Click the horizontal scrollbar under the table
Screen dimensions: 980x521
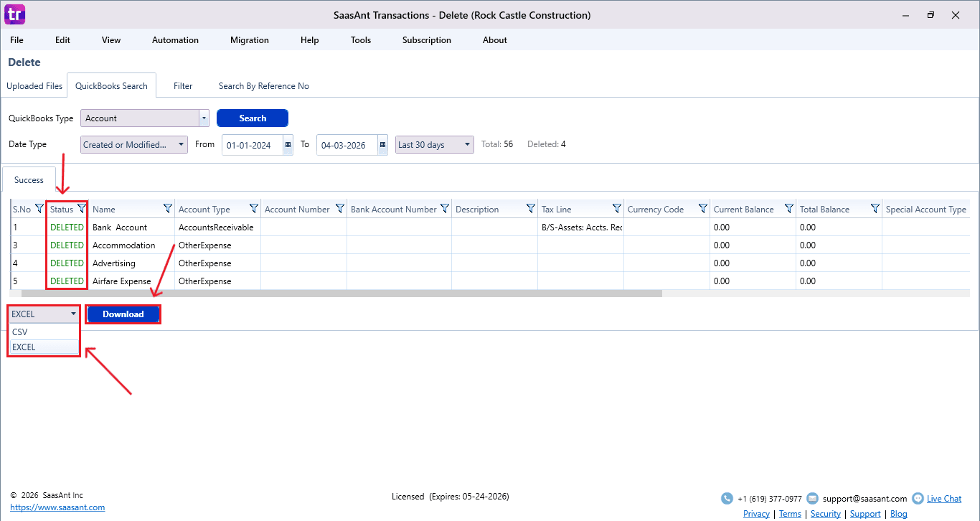click(341, 293)
